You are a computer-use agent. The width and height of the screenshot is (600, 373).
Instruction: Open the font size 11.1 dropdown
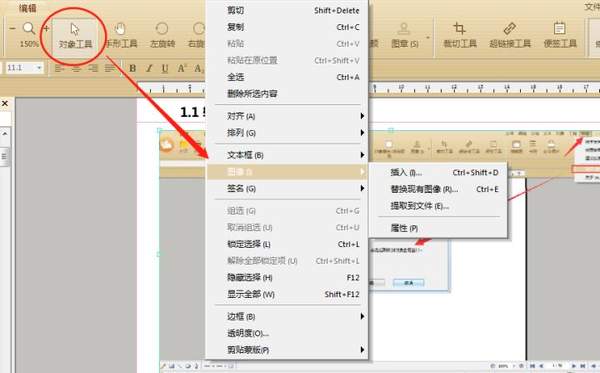point(39,68)
